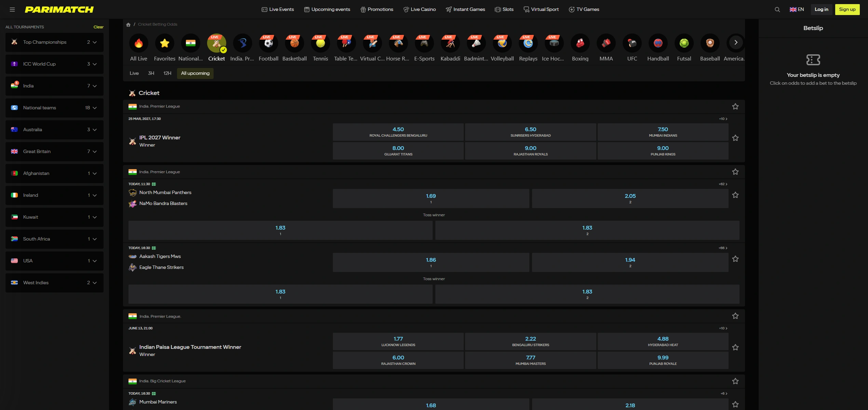Clear the tournaments filter
The height and width of the screenshot is (410, 868).
click(x=98, y=27)
